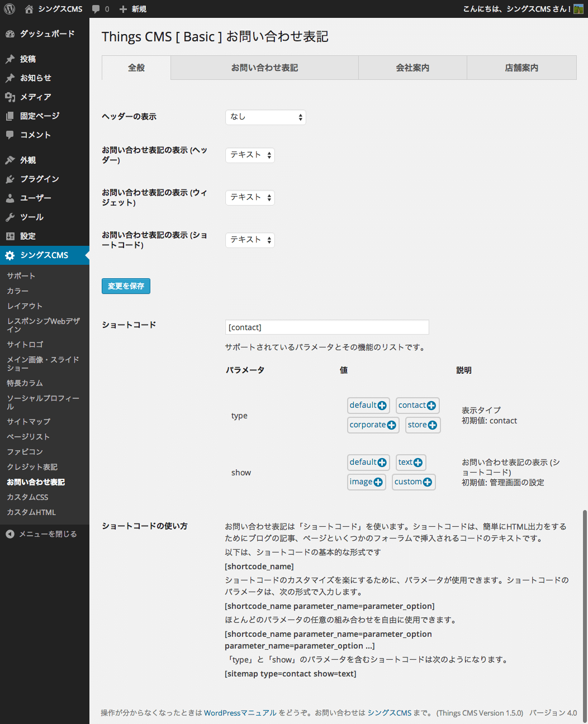This screenshot has width=588, height=724.
Task: Add show parameter value default
Action: click(368, 463)
